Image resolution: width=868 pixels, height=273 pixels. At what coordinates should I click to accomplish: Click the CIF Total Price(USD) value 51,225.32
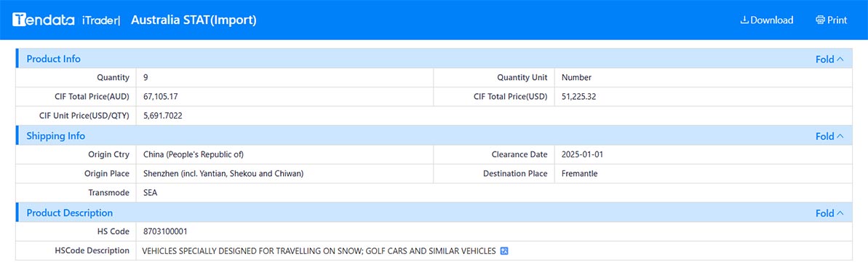tap(578, 96)
